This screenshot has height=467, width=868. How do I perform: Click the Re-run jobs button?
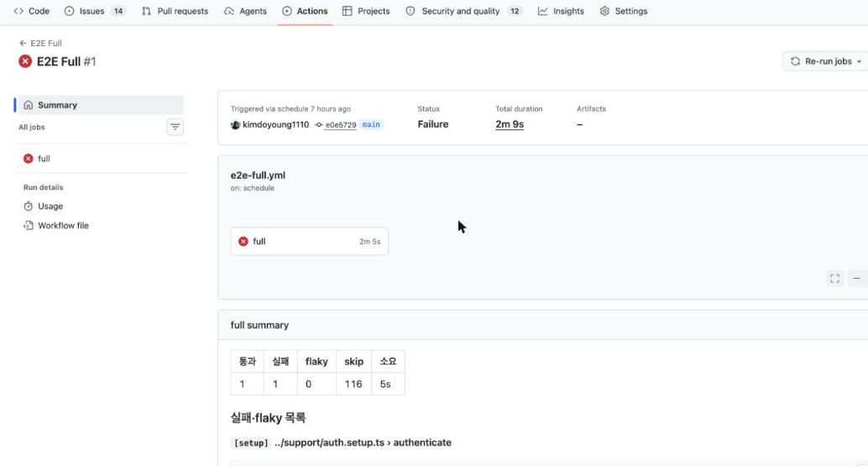(825, 61)
